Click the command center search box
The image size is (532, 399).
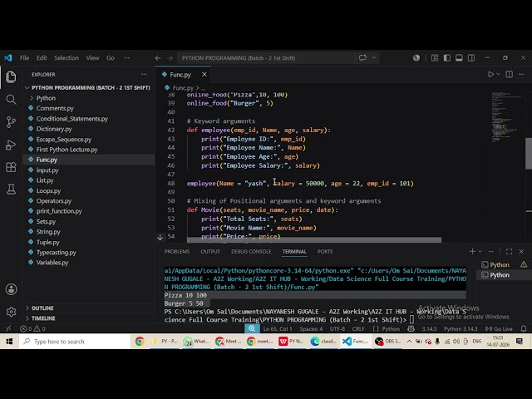[x=278, y=58]
